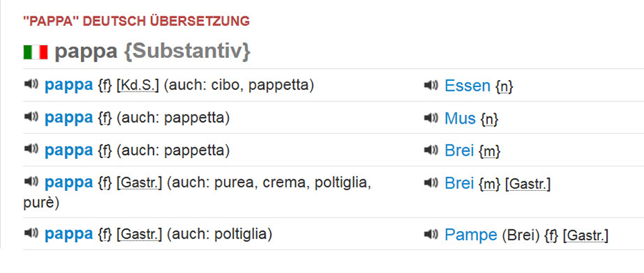
Task: Click the Kd.S. abbreviation label
Action: coord(137,85)
